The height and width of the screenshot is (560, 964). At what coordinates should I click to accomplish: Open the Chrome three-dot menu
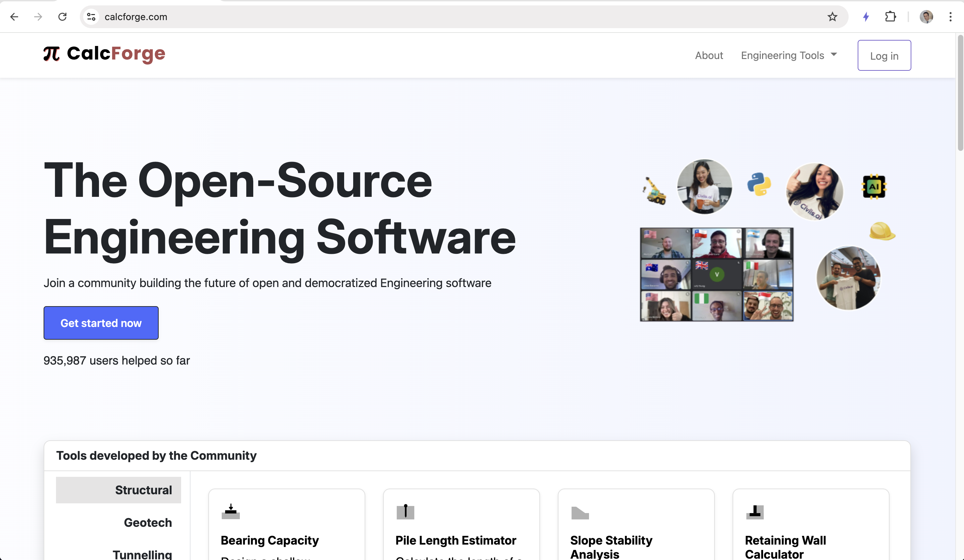[x=950, y=17]
